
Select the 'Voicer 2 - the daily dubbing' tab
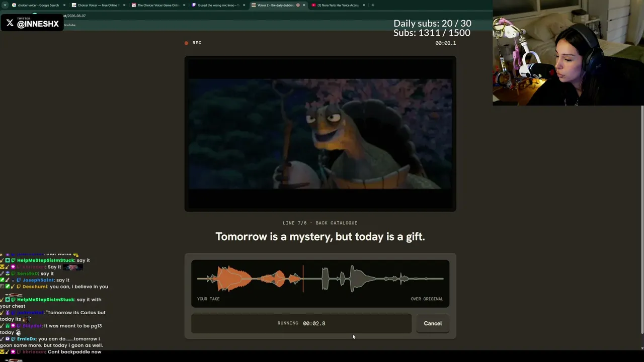pyautogui.click(x=278, y=5)
